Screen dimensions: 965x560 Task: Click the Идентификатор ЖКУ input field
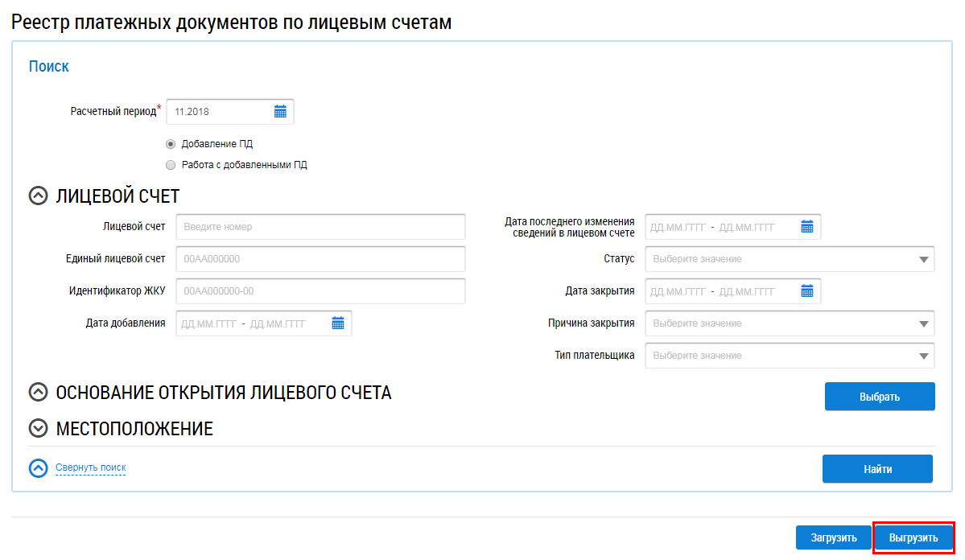(x=320, y=291)
